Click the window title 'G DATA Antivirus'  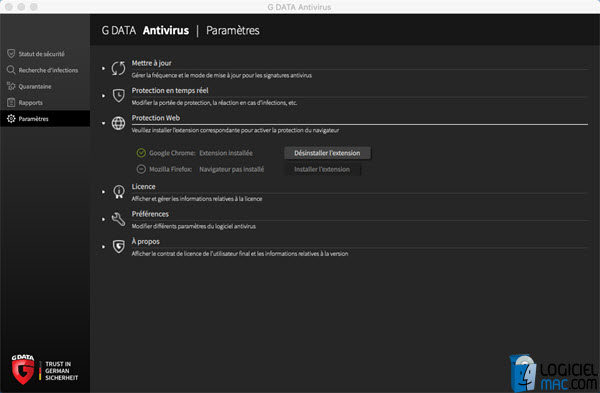pyautogui.click(x=299, y=7)
